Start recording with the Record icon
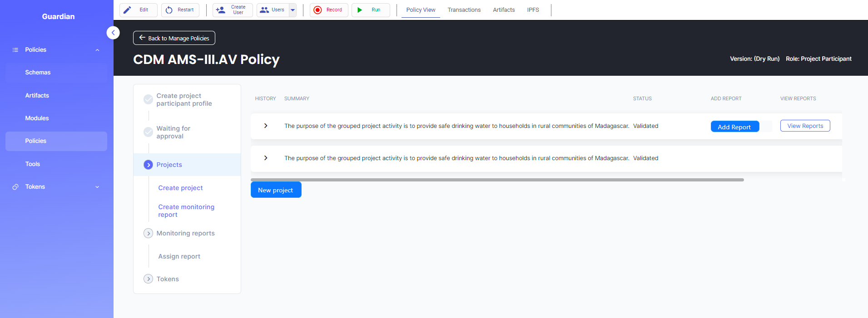The image size is (868, 318). [x=317, y=10]
